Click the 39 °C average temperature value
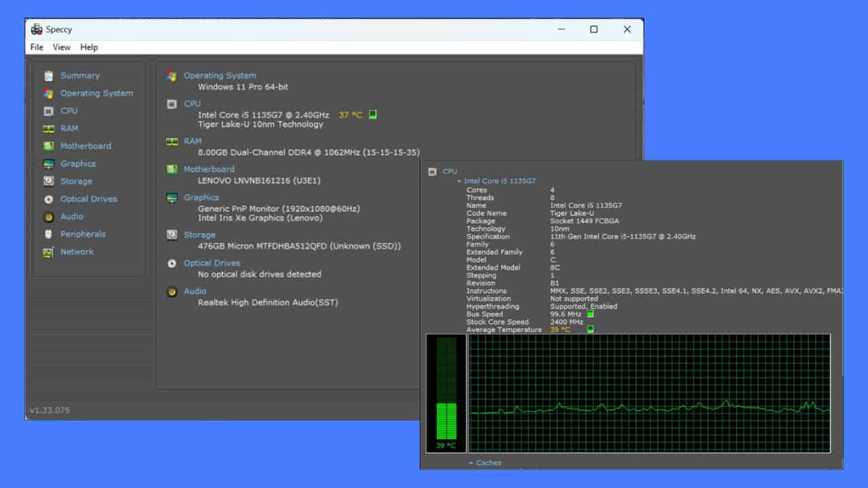The height and width of the screenshot is (488, 868). 560,330
